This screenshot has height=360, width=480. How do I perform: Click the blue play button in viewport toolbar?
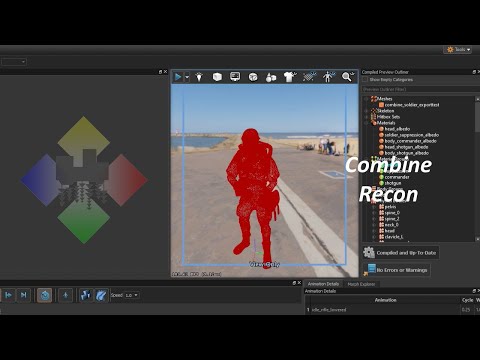pyautogui.click(x=178, y=77)
